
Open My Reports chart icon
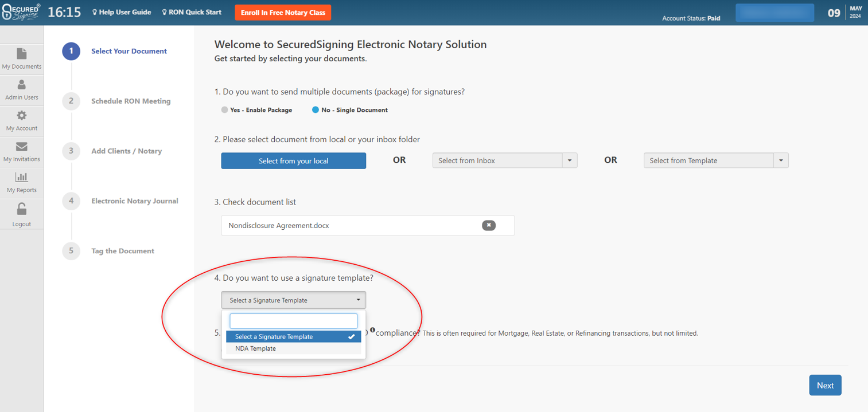(x=21, y=178)
